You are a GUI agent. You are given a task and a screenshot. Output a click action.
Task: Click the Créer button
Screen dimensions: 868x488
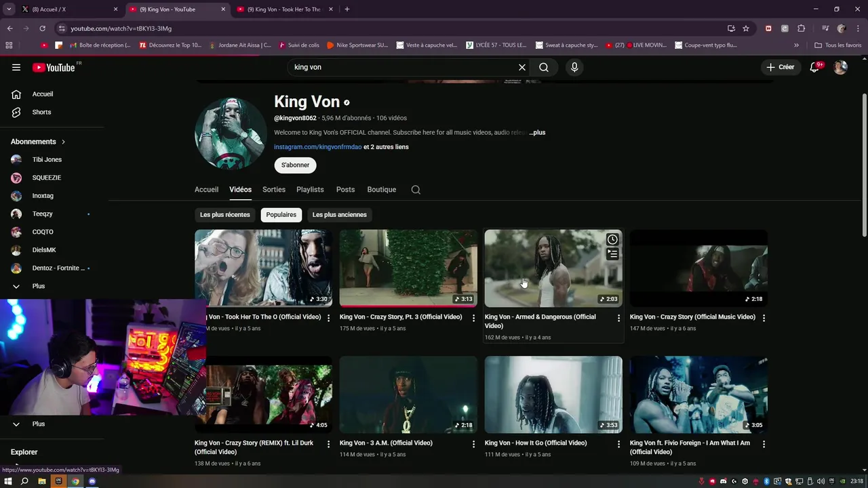(x=780, y=67)
